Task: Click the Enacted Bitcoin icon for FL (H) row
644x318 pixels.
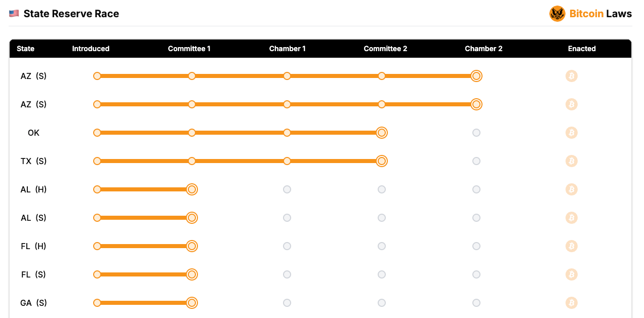Action: pyautogui.click(x=572, y=246)
